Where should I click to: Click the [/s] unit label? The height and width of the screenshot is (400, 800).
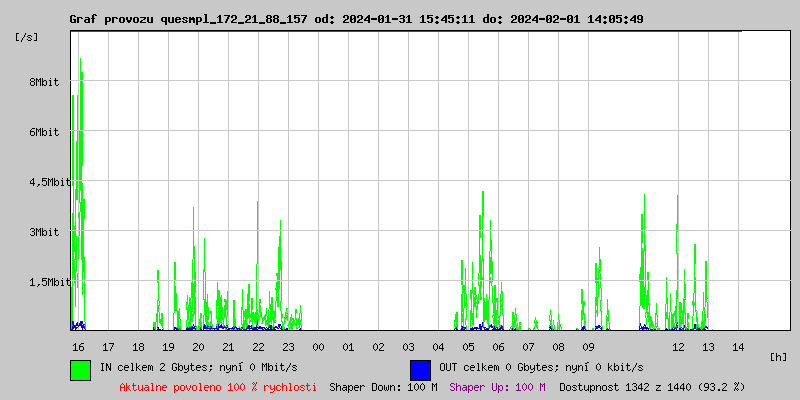(27, 36)
